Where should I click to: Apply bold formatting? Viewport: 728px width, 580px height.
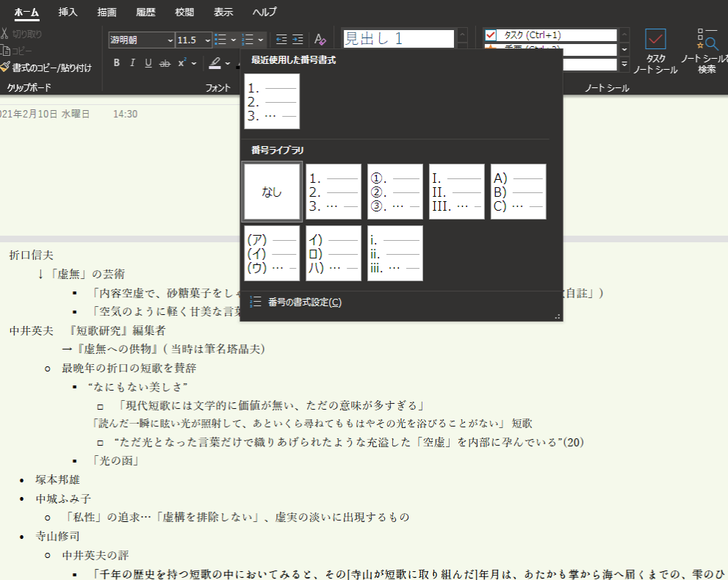coord(115,63)
